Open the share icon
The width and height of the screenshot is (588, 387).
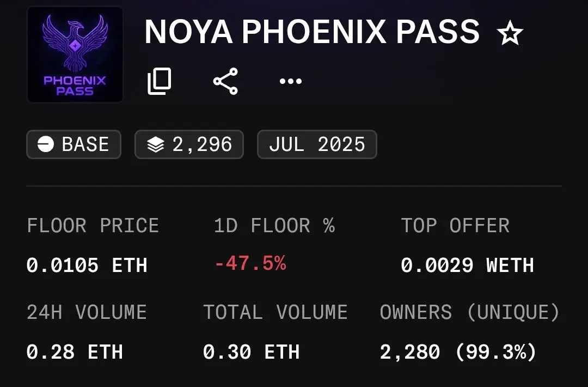[x=225, y=81]
